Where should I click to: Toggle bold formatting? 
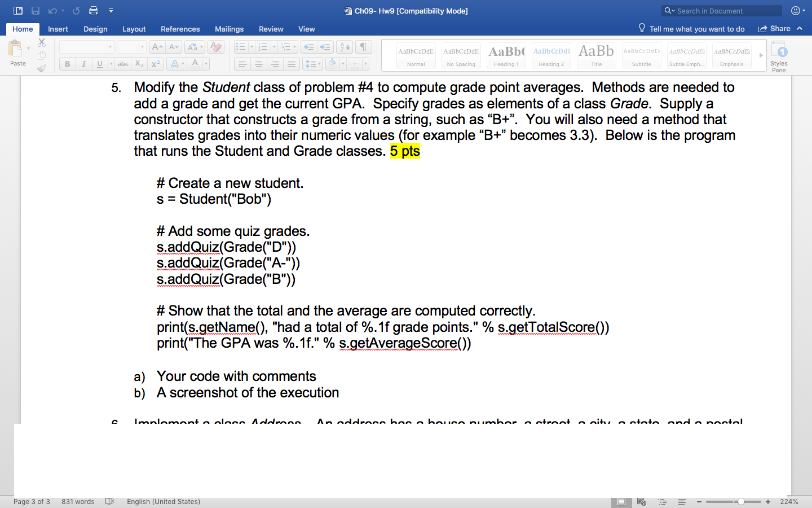tap(67, 64)
